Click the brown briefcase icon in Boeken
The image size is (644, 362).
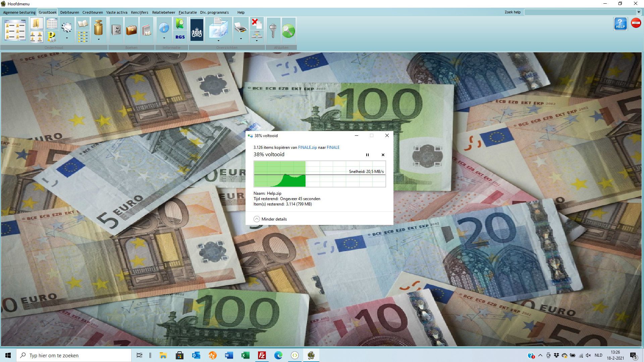131,30
